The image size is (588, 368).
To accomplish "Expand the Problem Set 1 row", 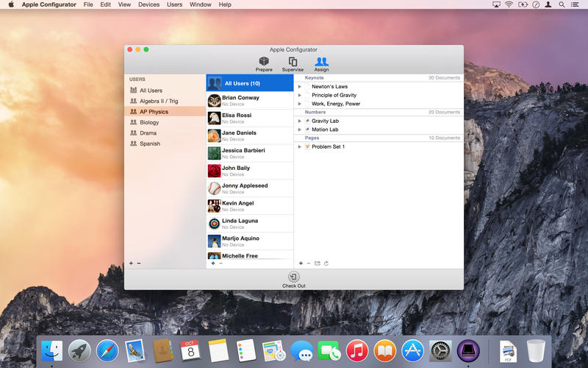I will [x=299, y=146].
